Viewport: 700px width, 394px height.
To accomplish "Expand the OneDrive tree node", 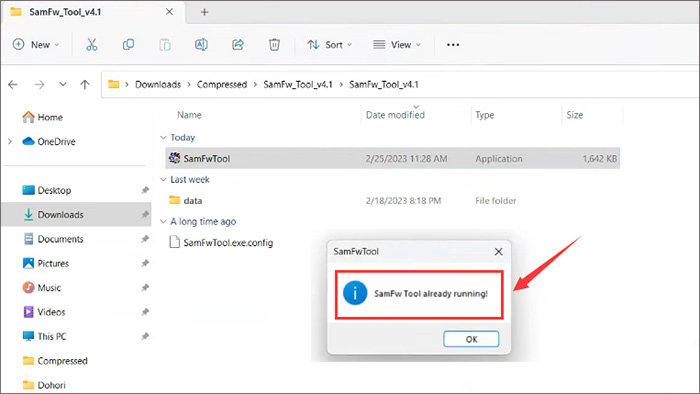I will pos(10,141).
